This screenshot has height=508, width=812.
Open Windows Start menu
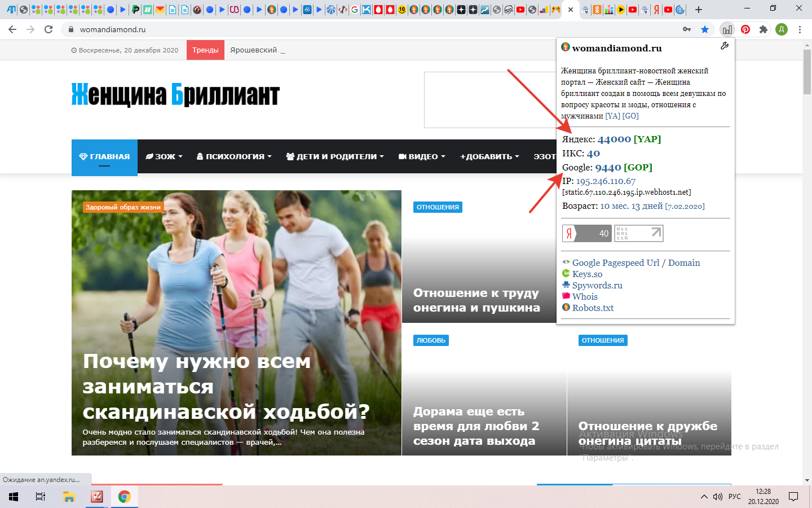click(14, 497)
